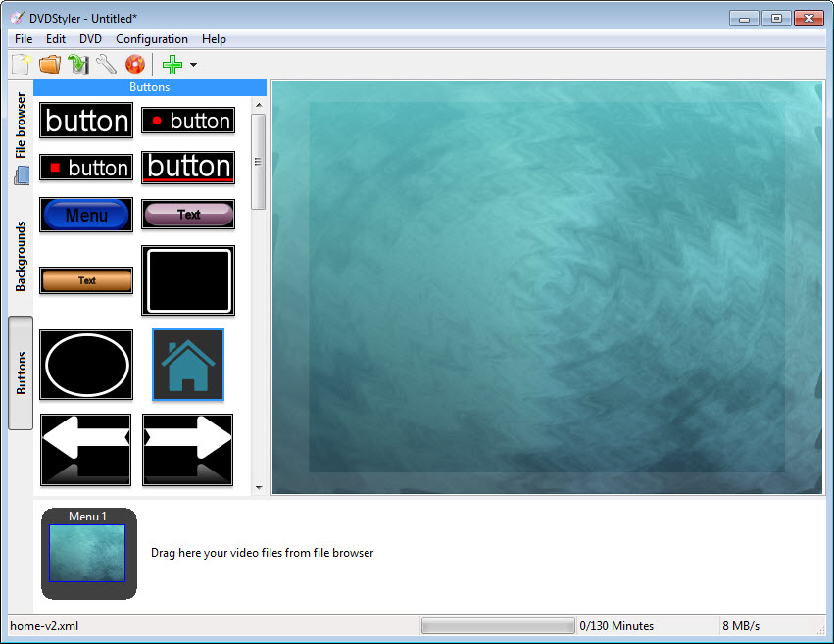
Task: Open the DVD menu
Action: (90, 39)
